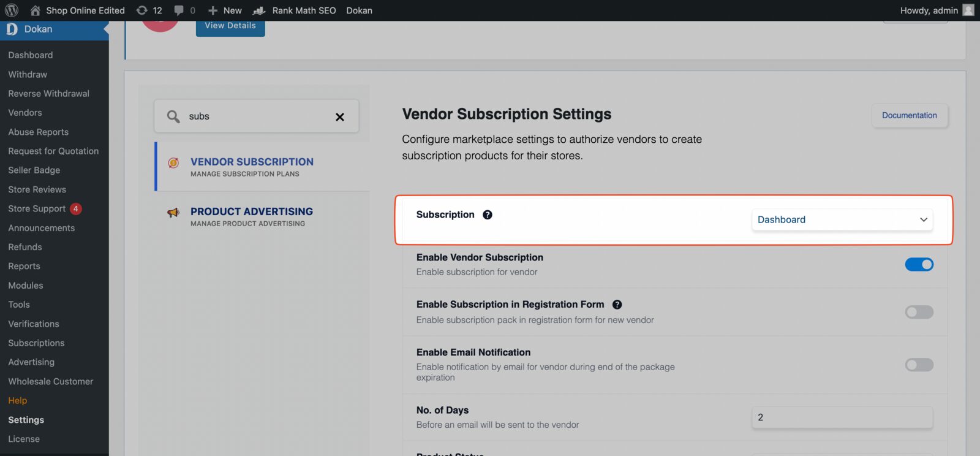The width and height of the screenshot is (980, 456).
Task: Click the Vendor Subscription section icon
Action: 174,162
